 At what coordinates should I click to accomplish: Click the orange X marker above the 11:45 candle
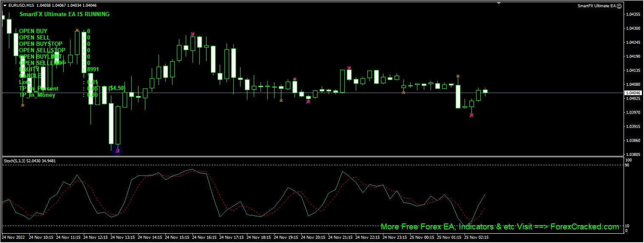[x=77, y=30]
